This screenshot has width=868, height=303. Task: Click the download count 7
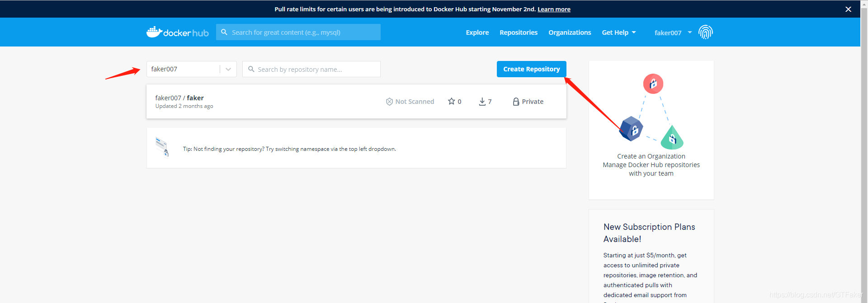[490, 102]
